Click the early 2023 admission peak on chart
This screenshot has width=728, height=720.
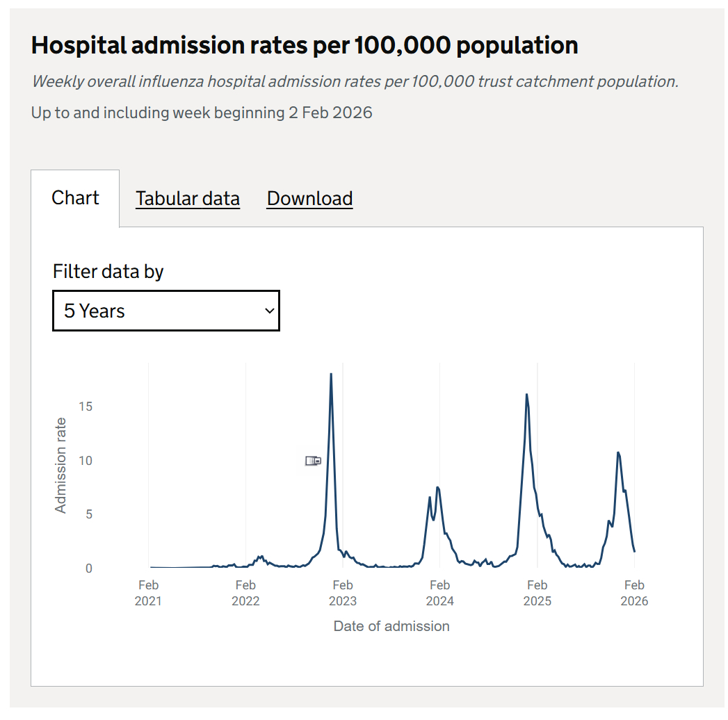pos(331,375)
